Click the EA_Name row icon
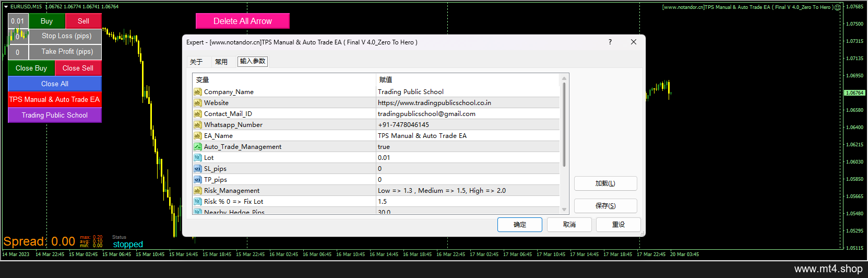 click(198, 136)
